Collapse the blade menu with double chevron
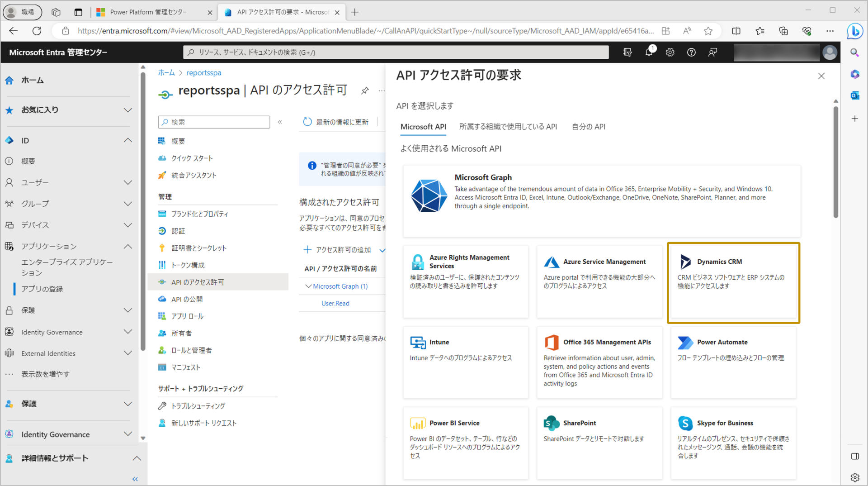The width and height of the screenshot is (868, 486). [x=280, y=122]
